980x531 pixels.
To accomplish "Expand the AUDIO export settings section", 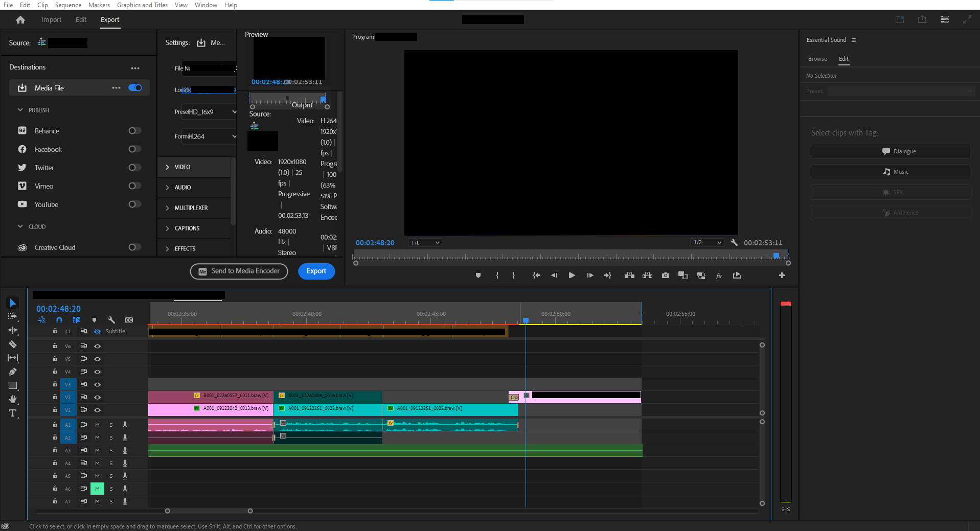I will [181, 187].
